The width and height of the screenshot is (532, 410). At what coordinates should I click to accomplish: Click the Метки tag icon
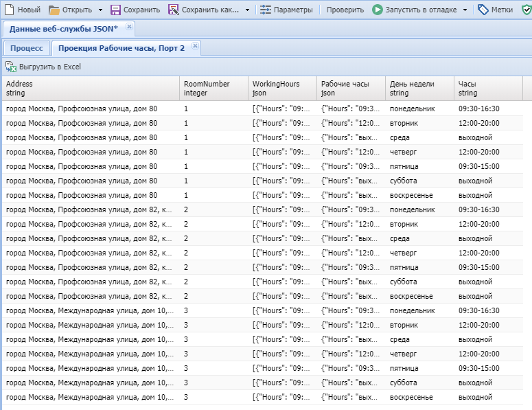click(483, 10)
